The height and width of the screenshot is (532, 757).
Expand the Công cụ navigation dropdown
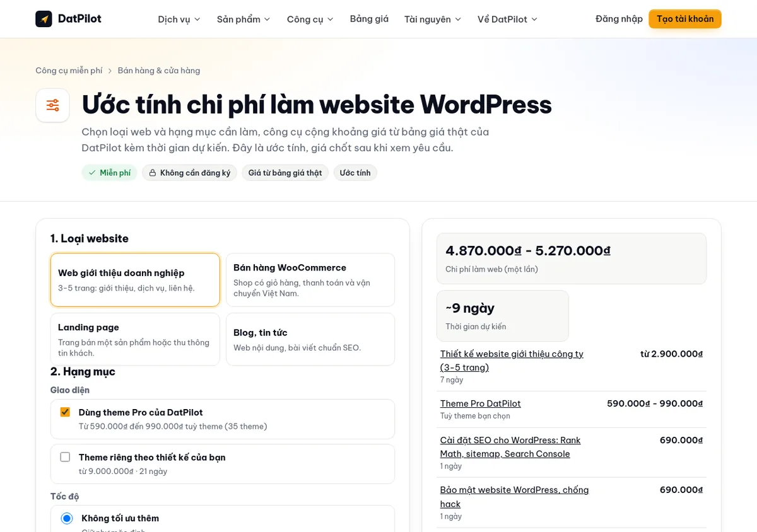(x=310, y=19)
